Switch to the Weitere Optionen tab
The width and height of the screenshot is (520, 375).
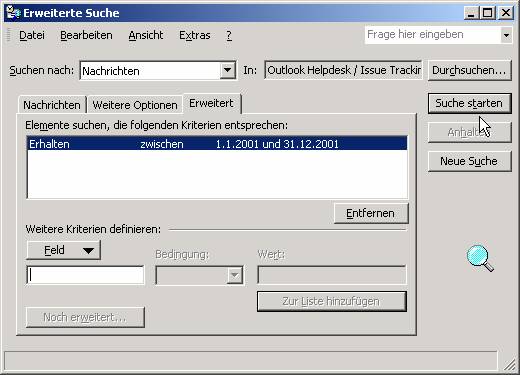tap(135, 105)
